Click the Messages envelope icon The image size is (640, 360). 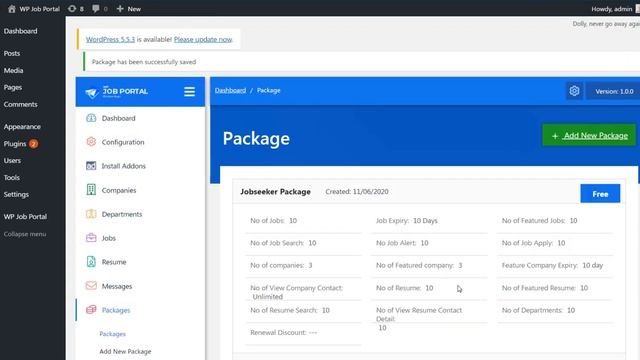pyautogui.click(x=91, y=286)
